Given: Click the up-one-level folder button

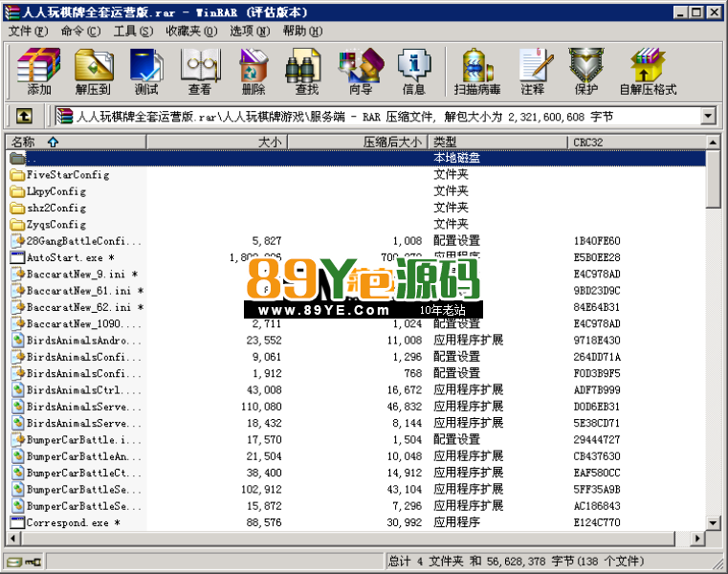Looking at the screenshot, I should click(25, 117).
